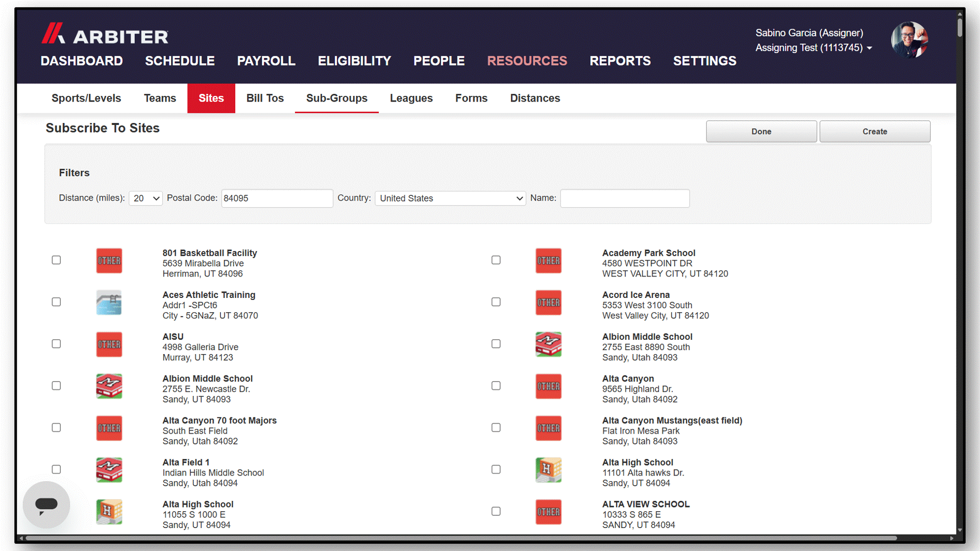Check the Albion Middle School 8890 South checkbox
Screen dimensions: 980x551
[496, 344]
